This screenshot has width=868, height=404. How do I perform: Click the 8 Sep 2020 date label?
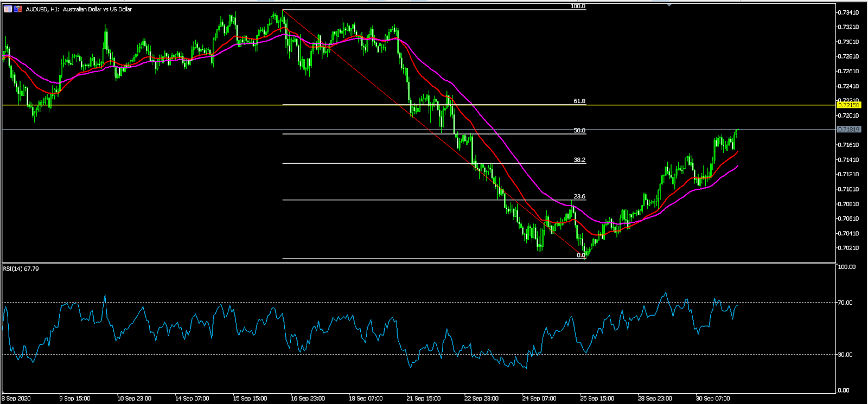16,399
